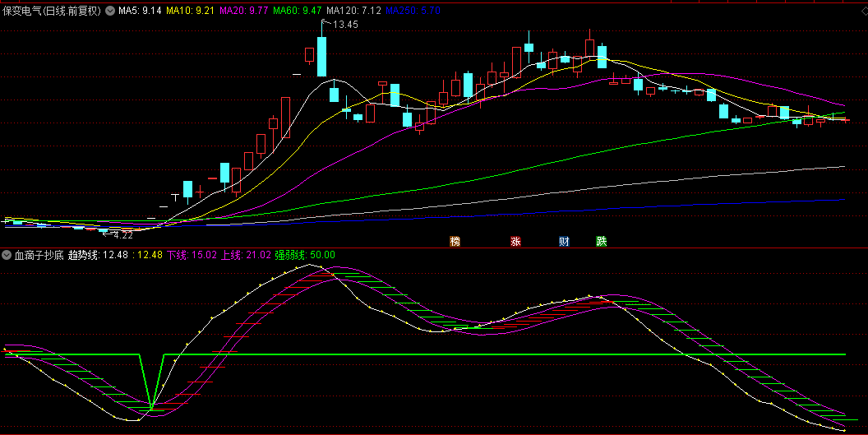The height and width of the screenshot is (435, 868).
Task: Click the 13.45 high price marker
Action: (x=345, y=24)
